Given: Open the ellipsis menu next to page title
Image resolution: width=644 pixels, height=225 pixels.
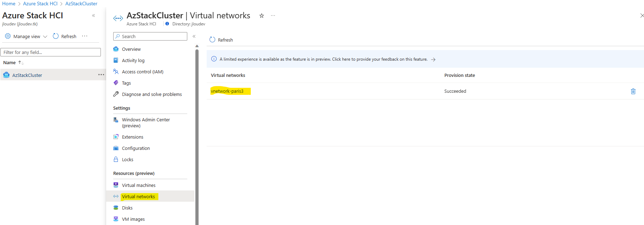Looking at the screenshot, I should [273, 16].
